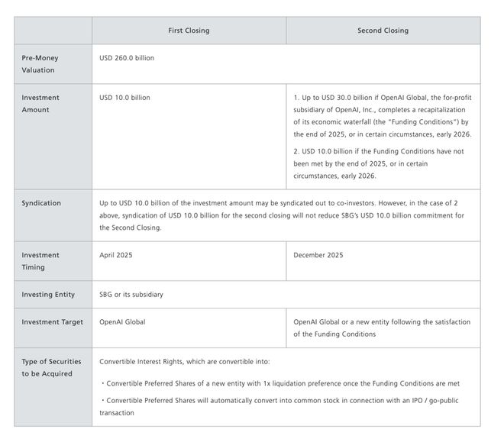The image size is (504, 439).
Task: Click the USD 260.0 billion valuation cell
Action: (x=127, y=58)
